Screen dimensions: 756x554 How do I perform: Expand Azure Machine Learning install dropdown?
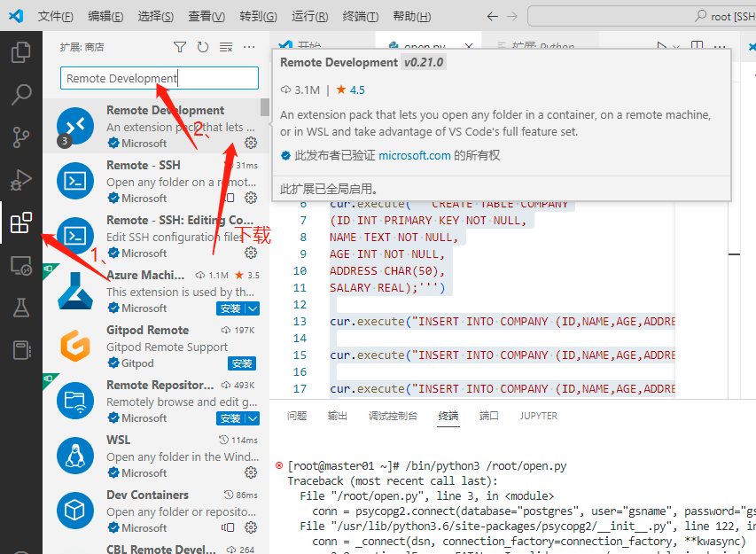coord(253,308)
